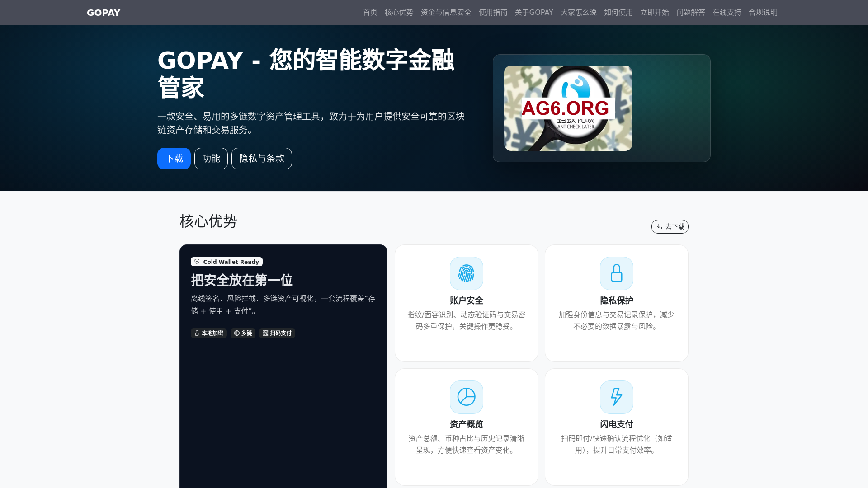This screenshot has height=488, width=868.
Task: Click the 账户安全 description about 指纹/面容识别
Action: click(466, 320)
